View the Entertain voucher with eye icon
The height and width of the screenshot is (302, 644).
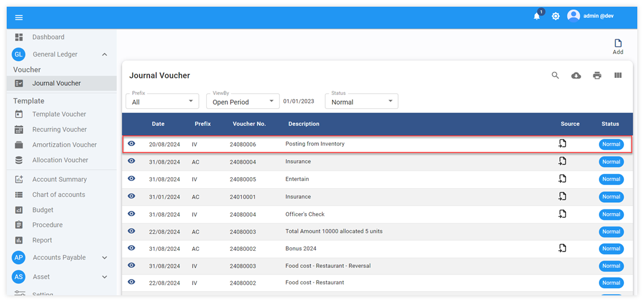(x=131, y=179)
